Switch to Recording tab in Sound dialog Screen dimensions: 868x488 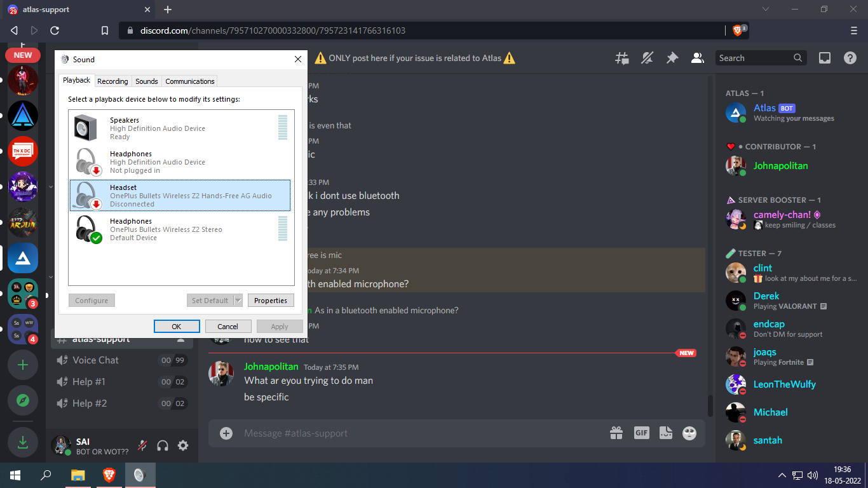[112, 81]
